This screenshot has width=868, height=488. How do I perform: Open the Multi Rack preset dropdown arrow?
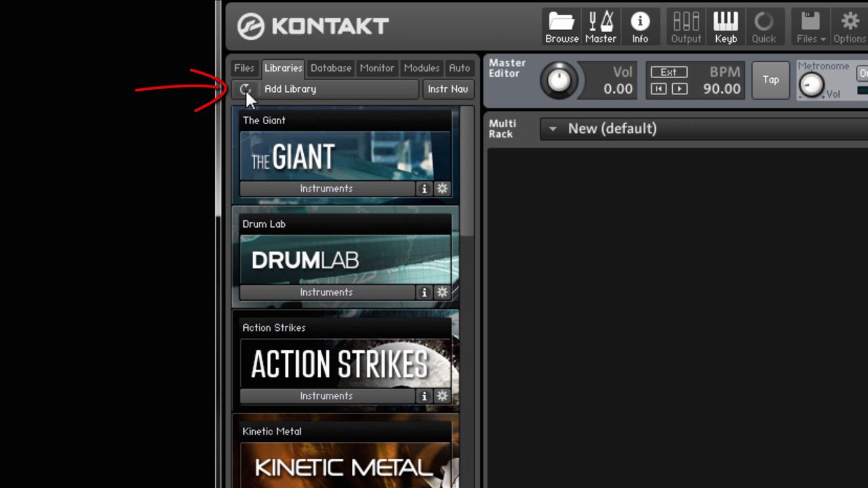[x=553, y=129]
